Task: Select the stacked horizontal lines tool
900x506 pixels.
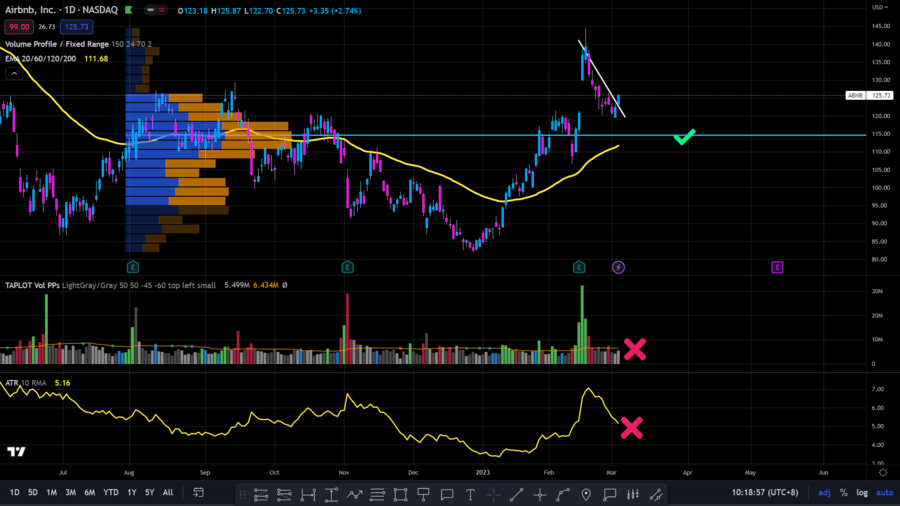Action: [x=377, y=495]
